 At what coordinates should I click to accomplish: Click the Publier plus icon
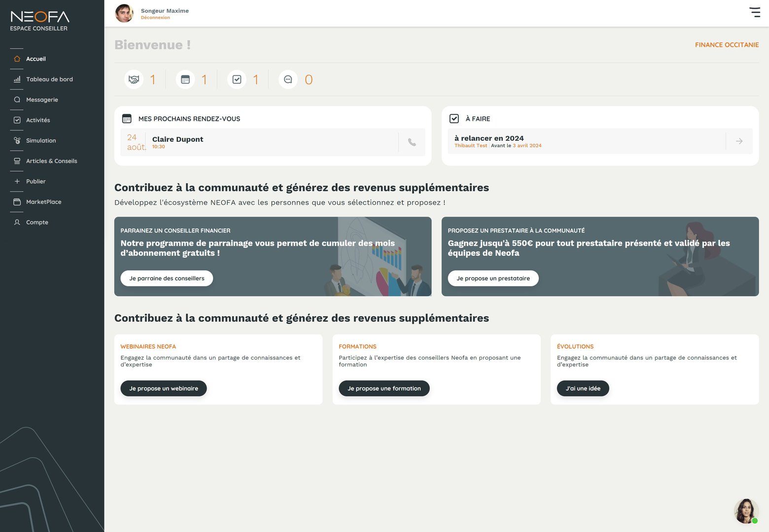(x=17, y=181)
